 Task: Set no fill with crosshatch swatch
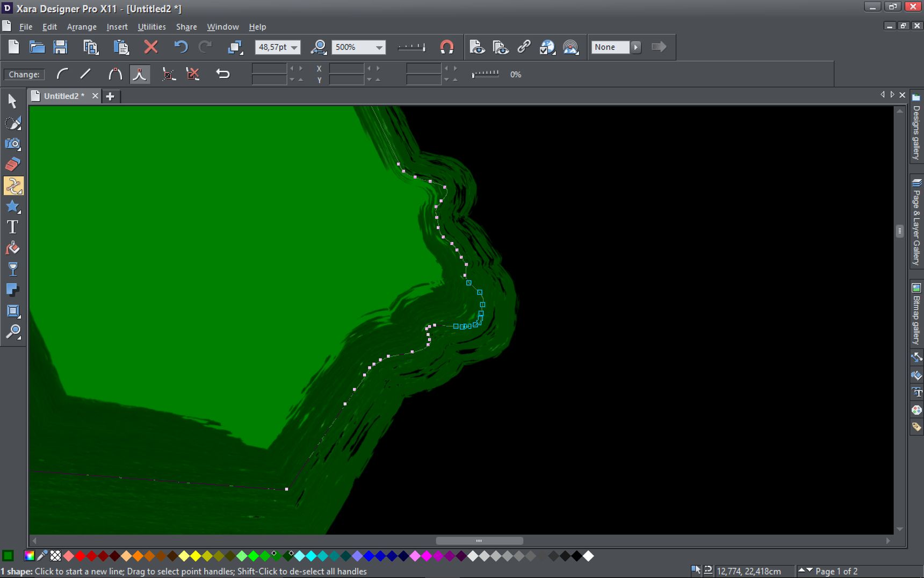click(55, 556)
